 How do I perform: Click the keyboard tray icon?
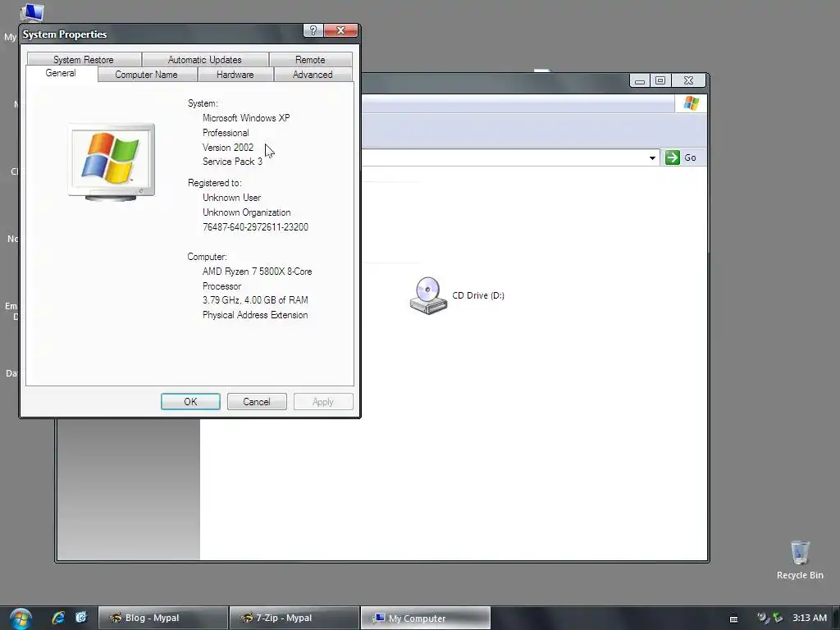734,619
